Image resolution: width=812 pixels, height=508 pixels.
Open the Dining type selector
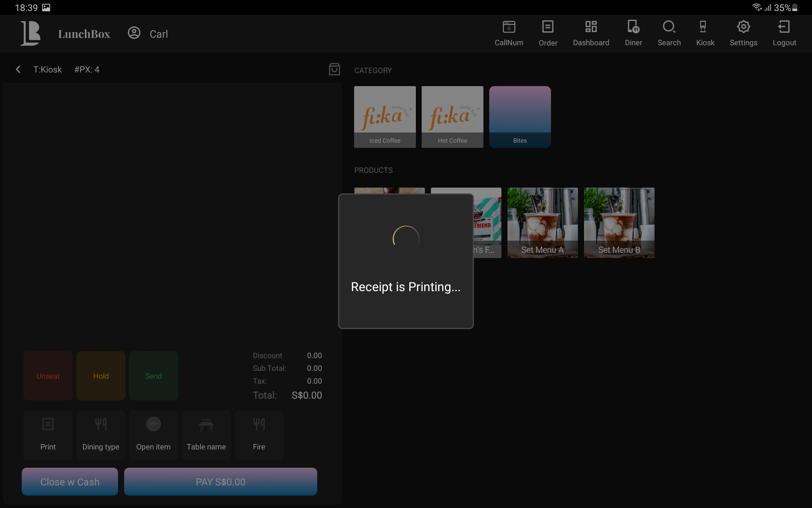101,435
